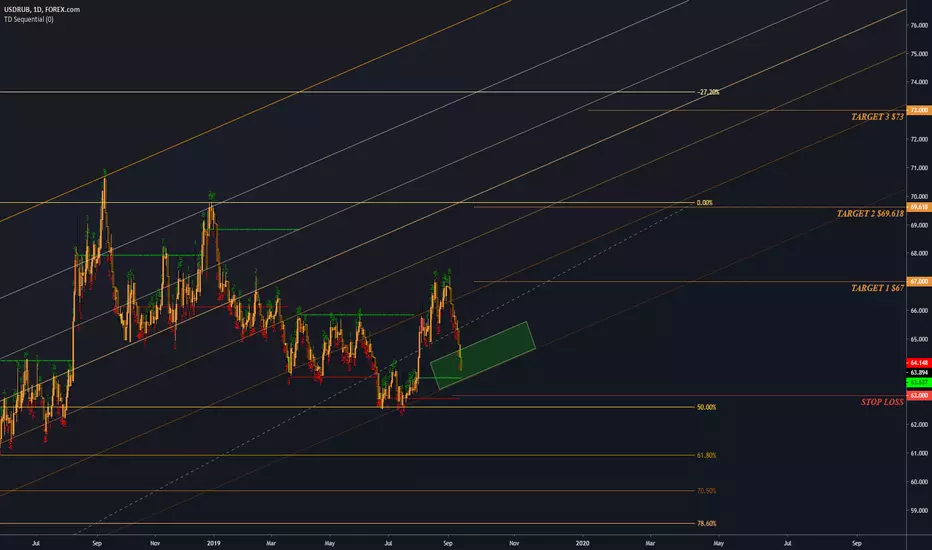Click the 70.000 price axis label
Viewport: 932px width, 550px height.
click(919, 197)
